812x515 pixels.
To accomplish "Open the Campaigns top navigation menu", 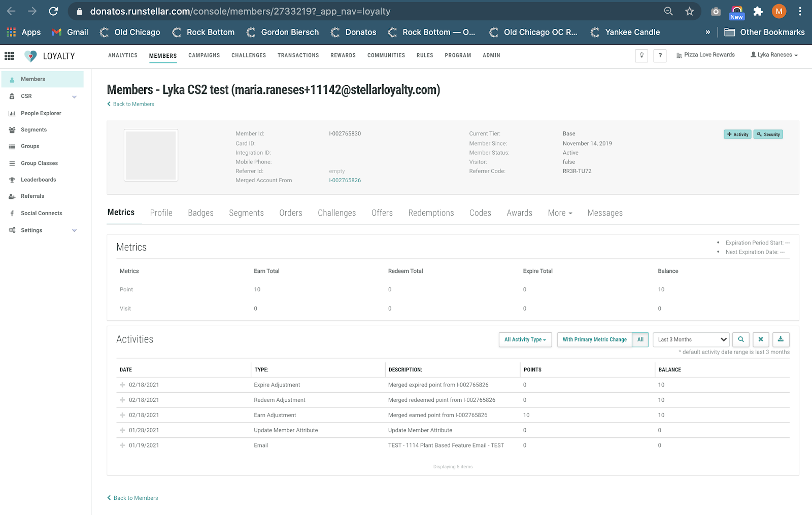I will 204,55.
